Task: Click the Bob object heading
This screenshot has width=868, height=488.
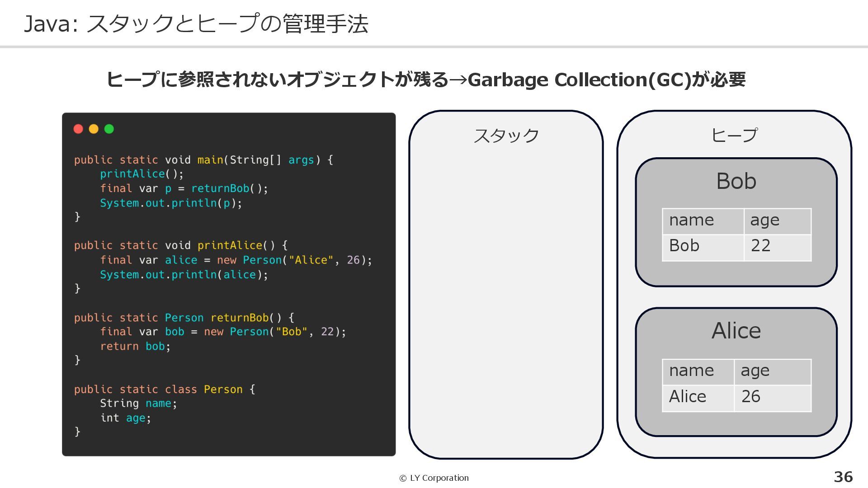Action: click(736, 181)
